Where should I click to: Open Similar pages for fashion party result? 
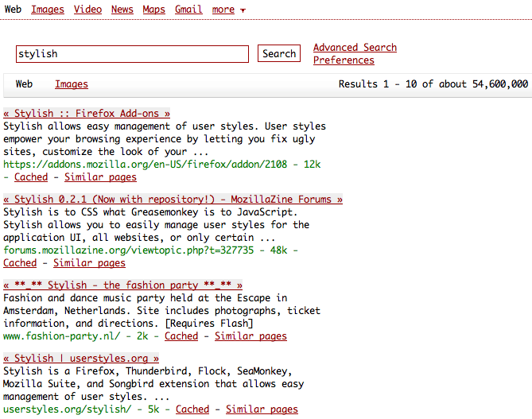tap(250, 336)
